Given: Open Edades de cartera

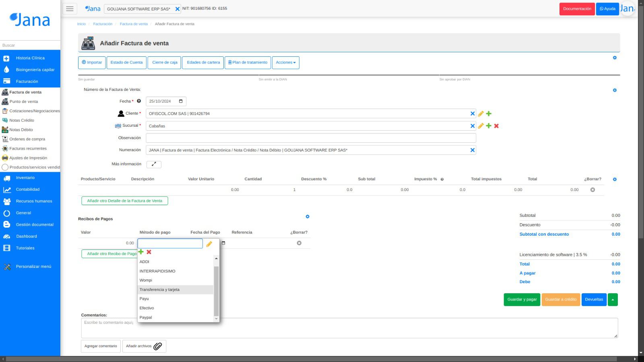Looking at the screenshot, I should click(x=203, y=63).
